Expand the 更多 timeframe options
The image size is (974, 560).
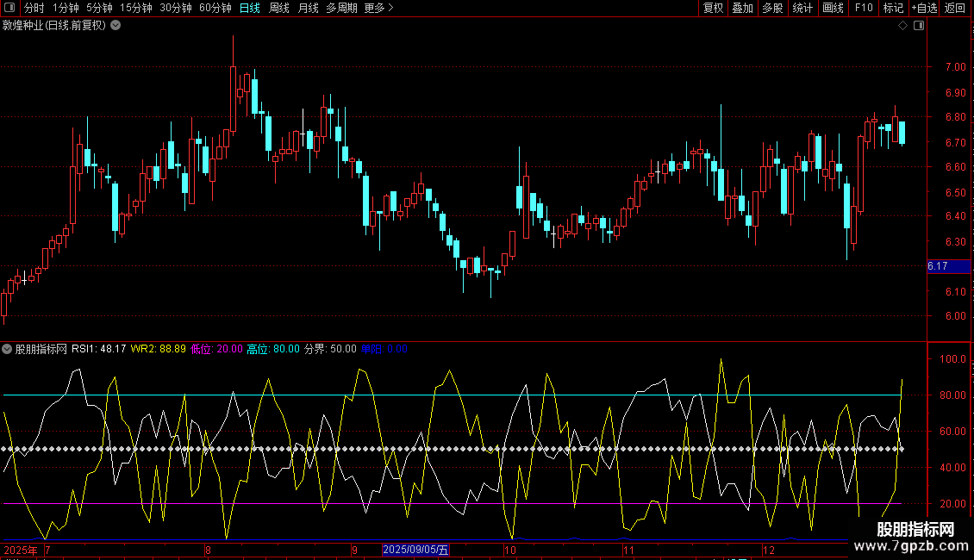point(378,9)
